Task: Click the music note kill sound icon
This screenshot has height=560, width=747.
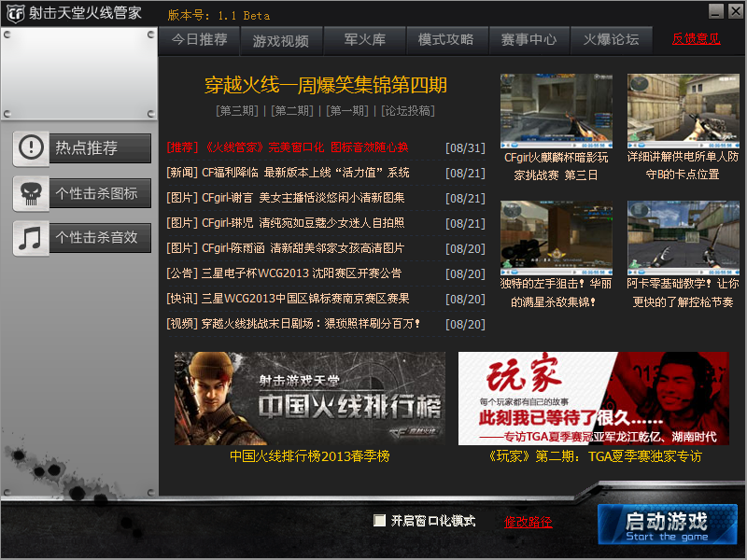Action: pyautogui.click(x=31, y=238)
